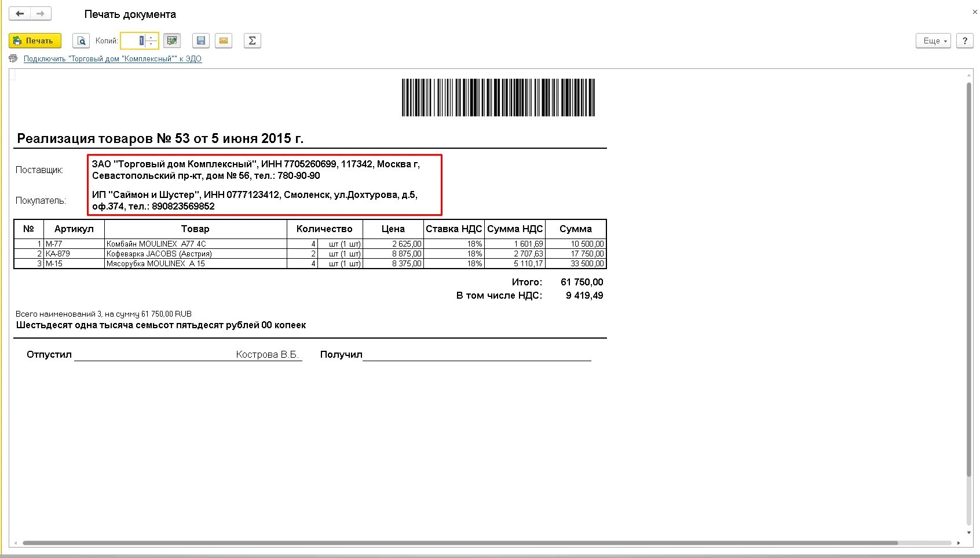Select article cell М-77
This screenshot has height=558, width=980.
pos(74,244)
